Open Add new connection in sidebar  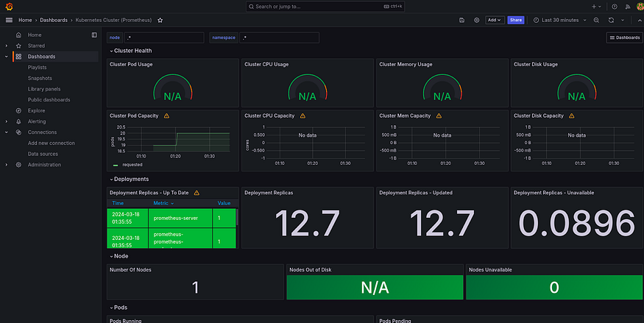click(52, 143)
